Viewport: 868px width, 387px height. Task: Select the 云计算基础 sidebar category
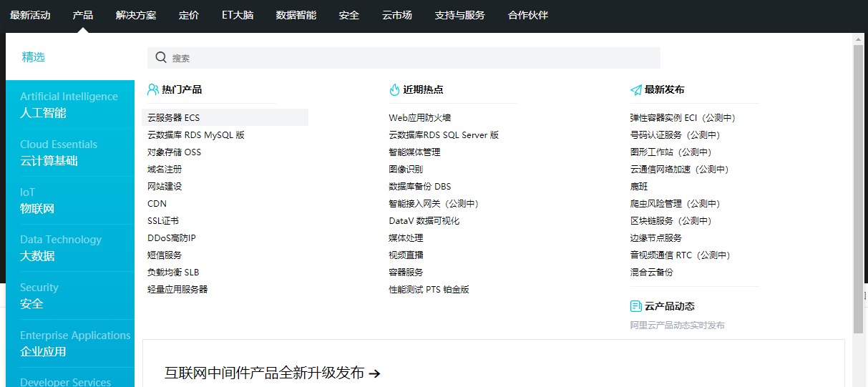(x=70, y=152)
